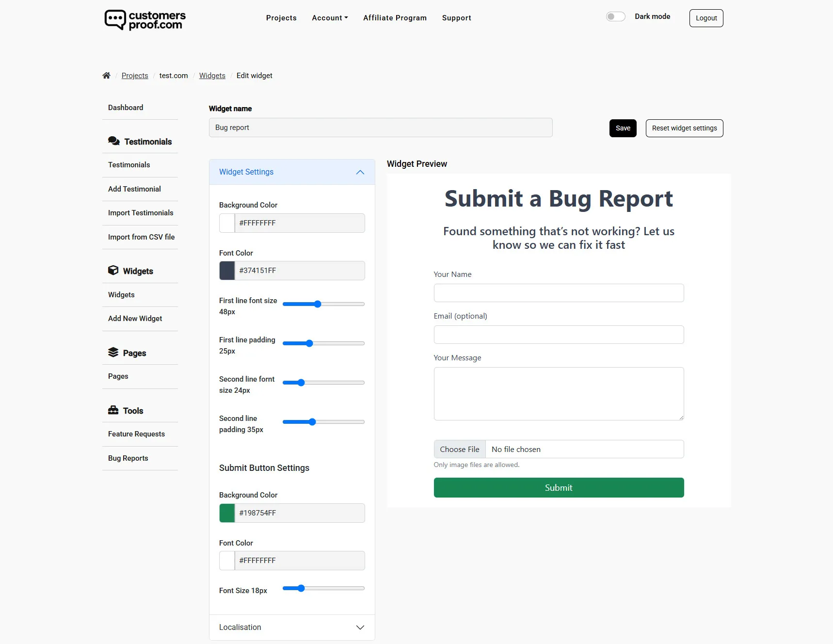Viewport: 833px width, 644px height.
Task: Select the Testimonials speech bubble icon
Action: [x=114, y=141]
